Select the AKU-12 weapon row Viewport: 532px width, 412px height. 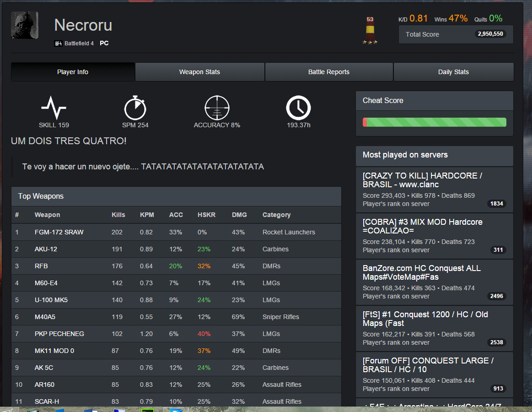[176, 249]
